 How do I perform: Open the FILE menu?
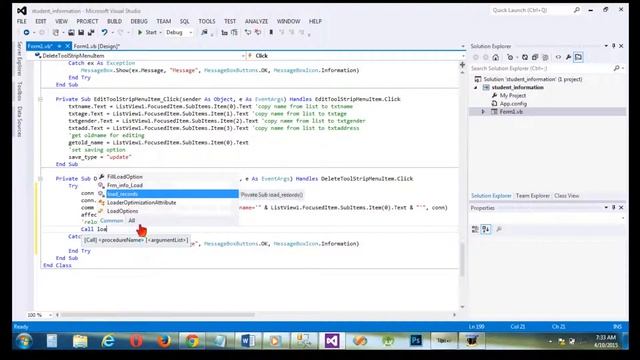22,21
